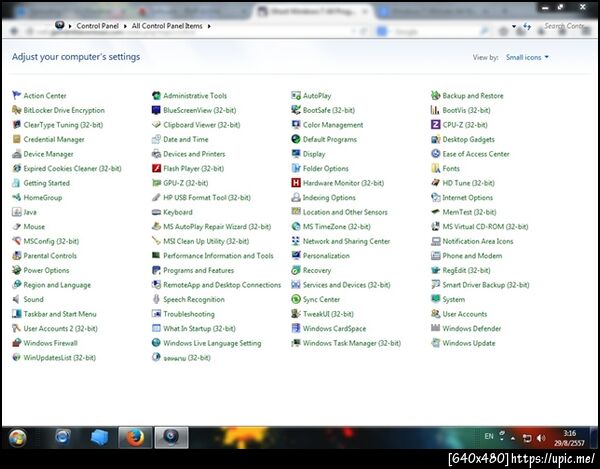600x469 pixels.
Task: Open Notification Area Icons link
Action: point(478,241)
